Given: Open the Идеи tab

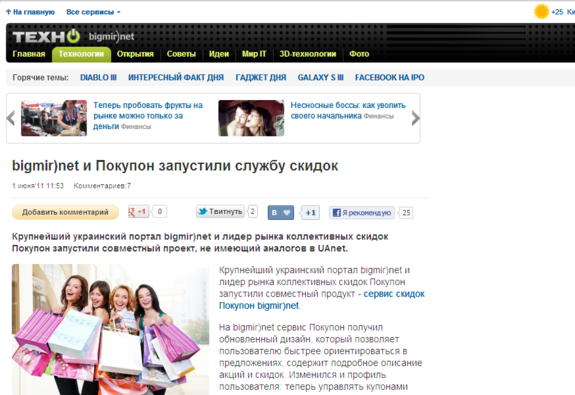Looking at the screenshot, I should pos(219,54).
